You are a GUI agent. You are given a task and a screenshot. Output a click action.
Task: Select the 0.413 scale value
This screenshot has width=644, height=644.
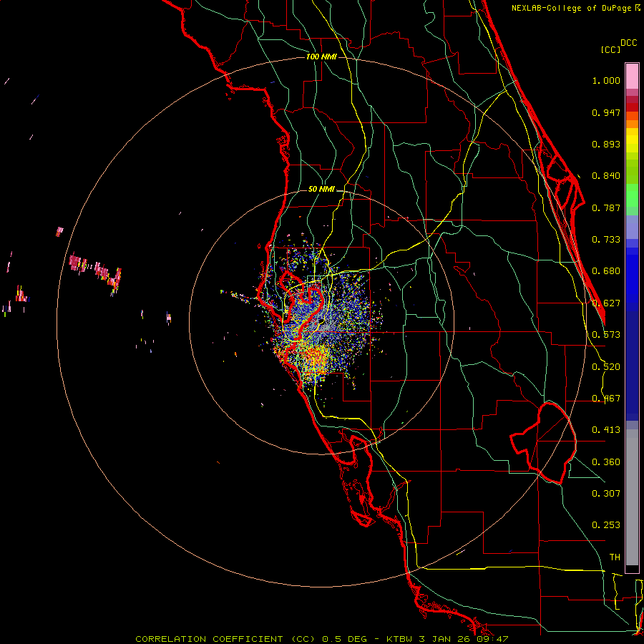[x=606, y=430]
